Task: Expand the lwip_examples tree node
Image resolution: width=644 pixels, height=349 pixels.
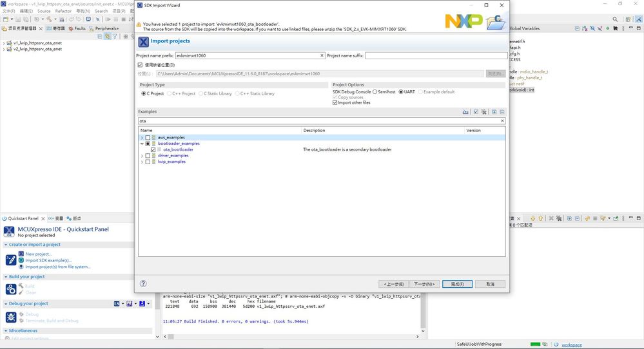Action: 142,162
